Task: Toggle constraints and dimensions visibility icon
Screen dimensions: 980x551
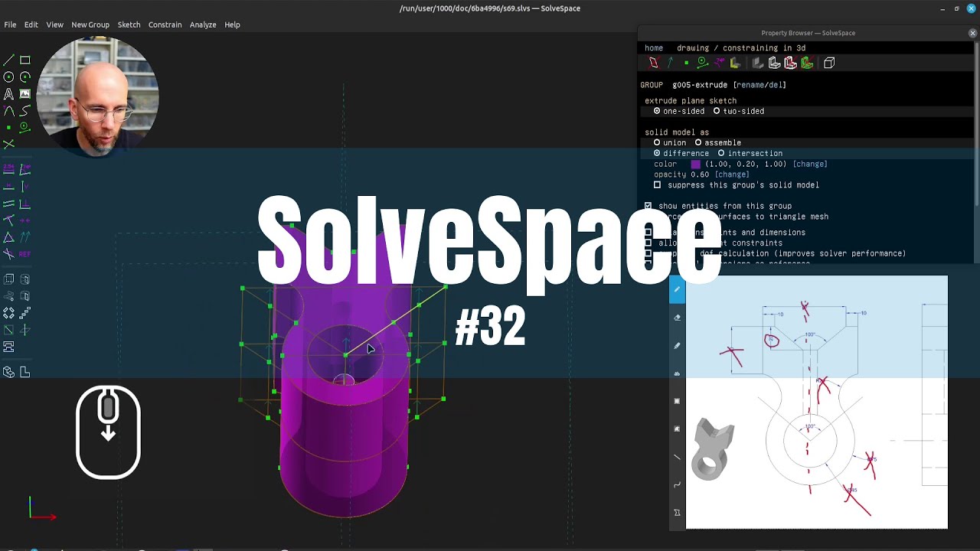Action: 719,63
